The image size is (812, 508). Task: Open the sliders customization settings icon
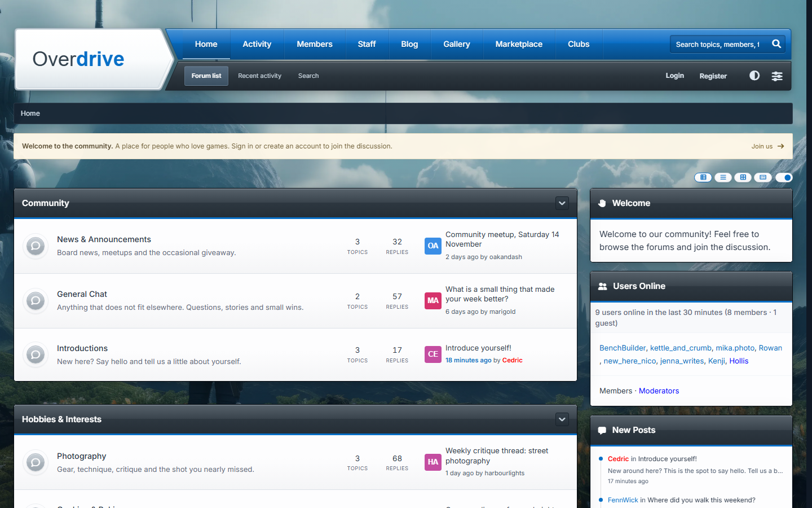point(777,76)
